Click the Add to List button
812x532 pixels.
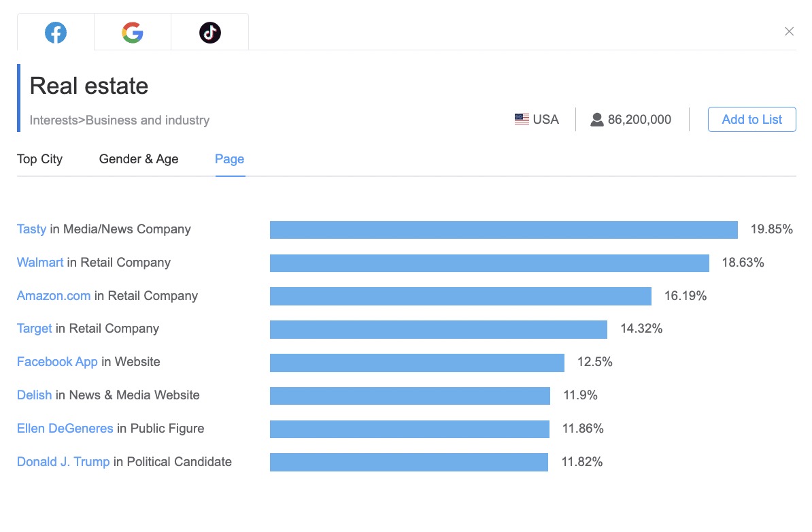pyautogui.click(x=751, y=119)
